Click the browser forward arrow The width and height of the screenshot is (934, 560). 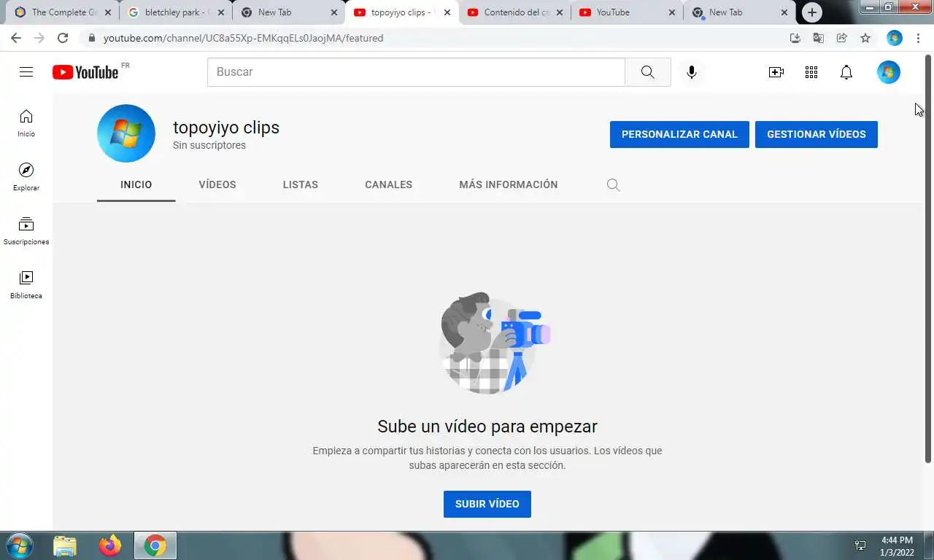click(x=39, y=38)
